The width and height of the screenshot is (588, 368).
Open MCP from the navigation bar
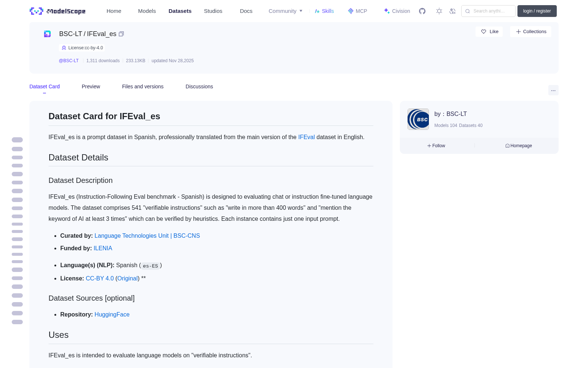[x=358, y=11]
